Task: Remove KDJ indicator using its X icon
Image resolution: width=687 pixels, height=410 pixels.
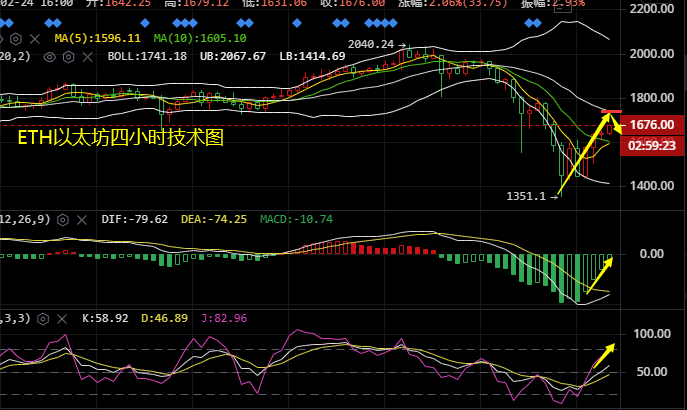Action: point(62,319)
